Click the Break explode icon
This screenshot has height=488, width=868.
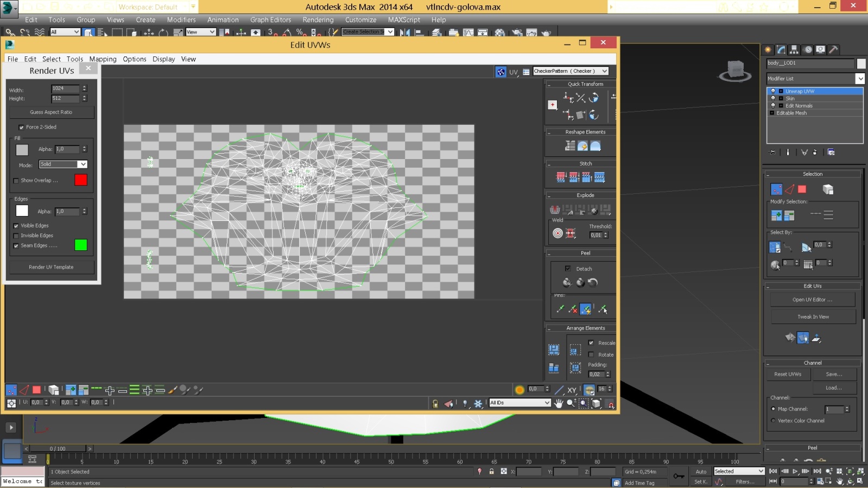click(555, 210)
